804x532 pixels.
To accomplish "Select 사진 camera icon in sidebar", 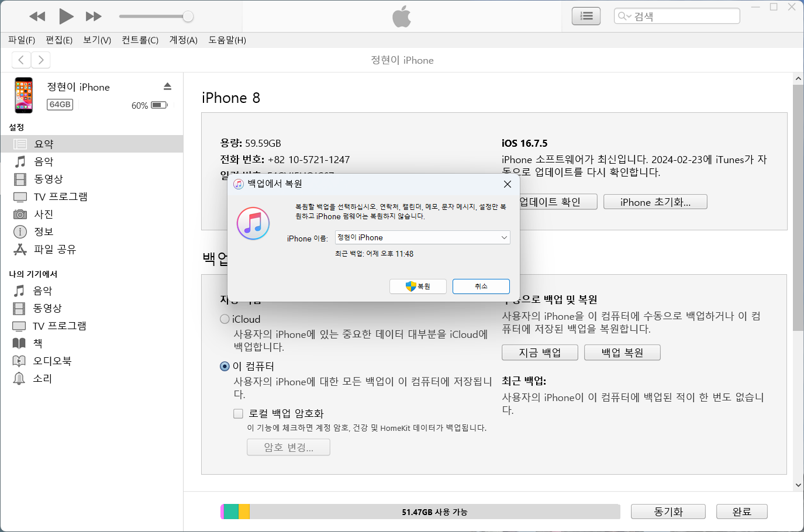I will (x=20, y=214).
